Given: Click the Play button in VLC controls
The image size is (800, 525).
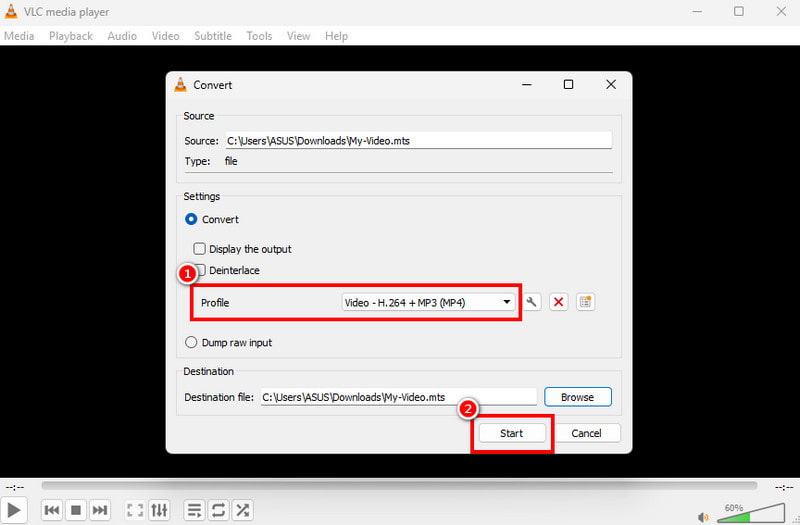Looking at the screenshot, I should [x=13, y=510].
